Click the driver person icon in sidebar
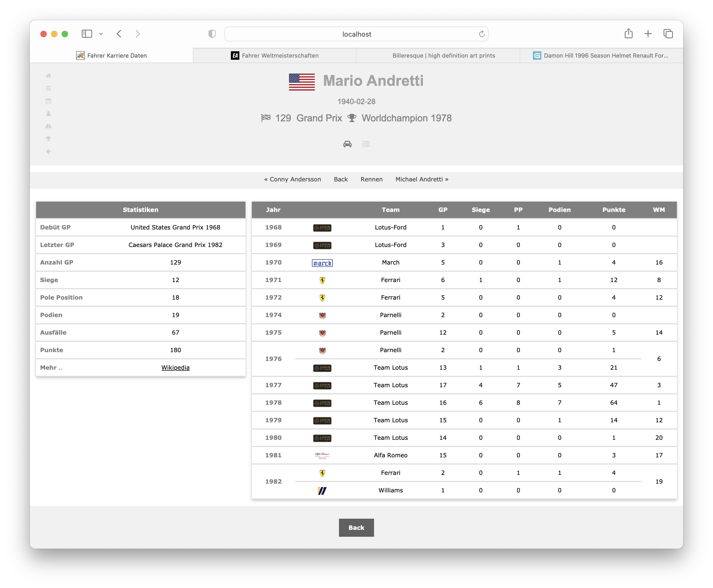Screen dimensions: 713x588 48,113
